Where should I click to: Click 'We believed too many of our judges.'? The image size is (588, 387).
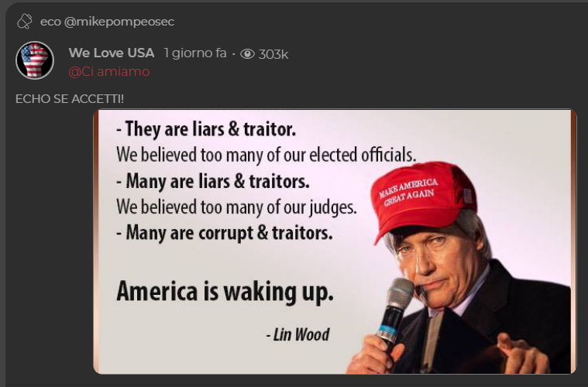(236, 207)
